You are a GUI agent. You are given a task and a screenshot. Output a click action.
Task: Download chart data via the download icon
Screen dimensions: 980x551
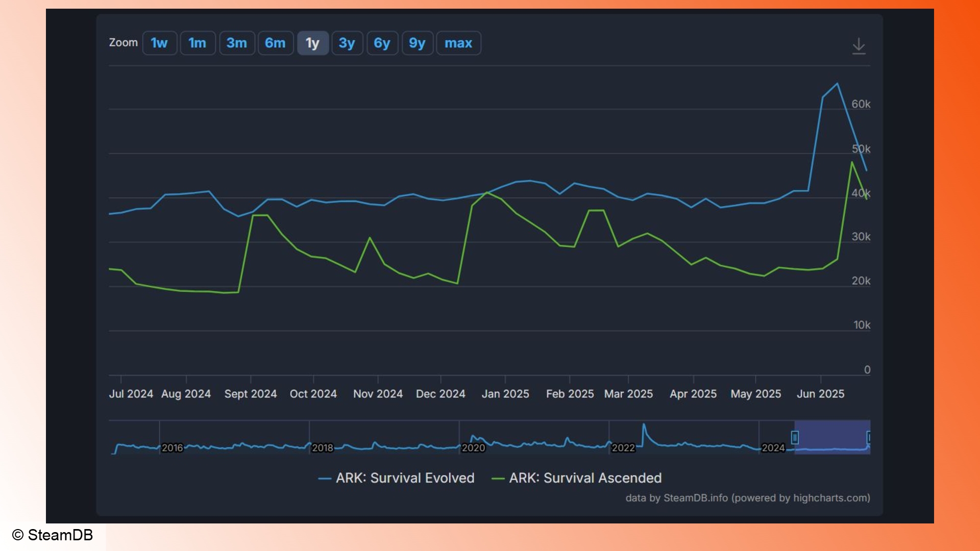pos(859,46)
